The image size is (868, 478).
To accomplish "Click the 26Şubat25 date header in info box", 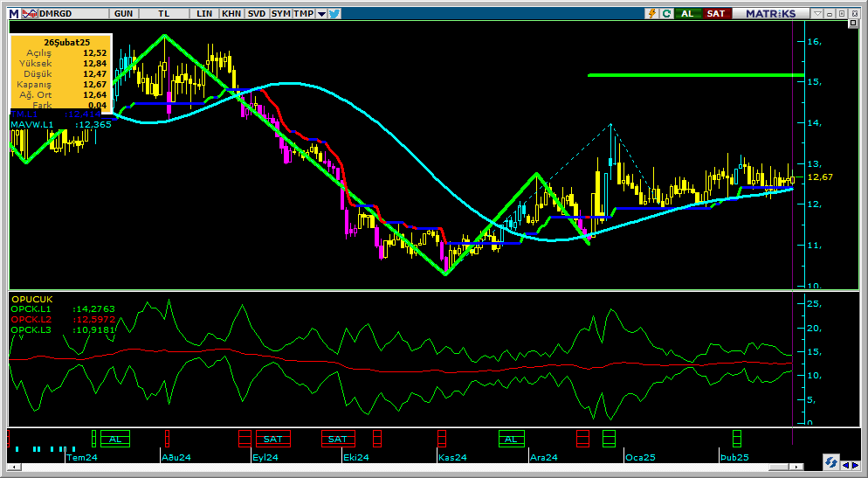I will point(67,42).
